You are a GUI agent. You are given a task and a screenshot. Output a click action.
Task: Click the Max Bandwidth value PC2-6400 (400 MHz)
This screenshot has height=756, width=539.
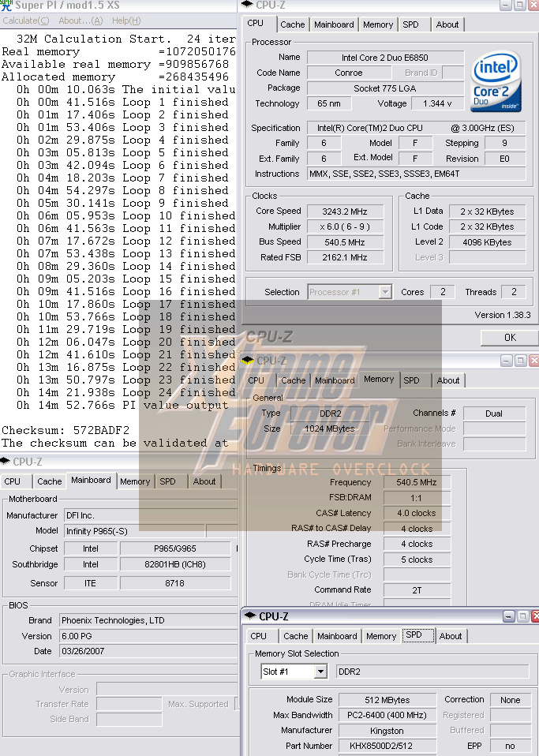click(387, 715)
